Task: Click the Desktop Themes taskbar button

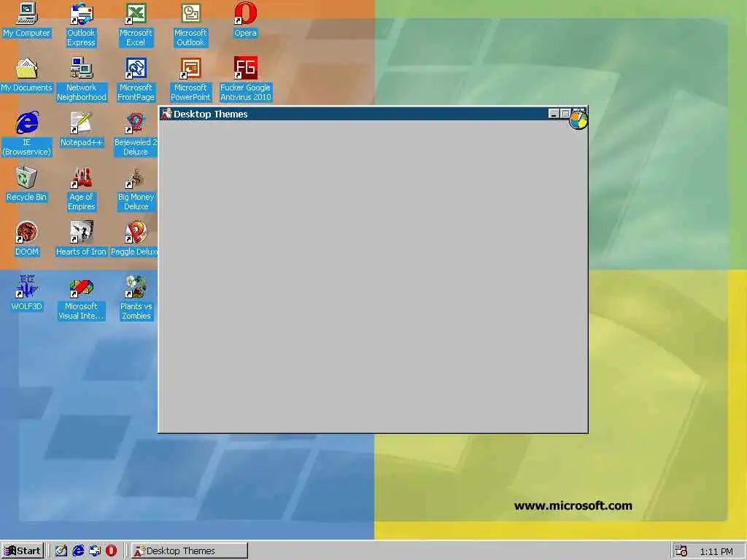Action: pyautogui.click(x=190, y=551)
